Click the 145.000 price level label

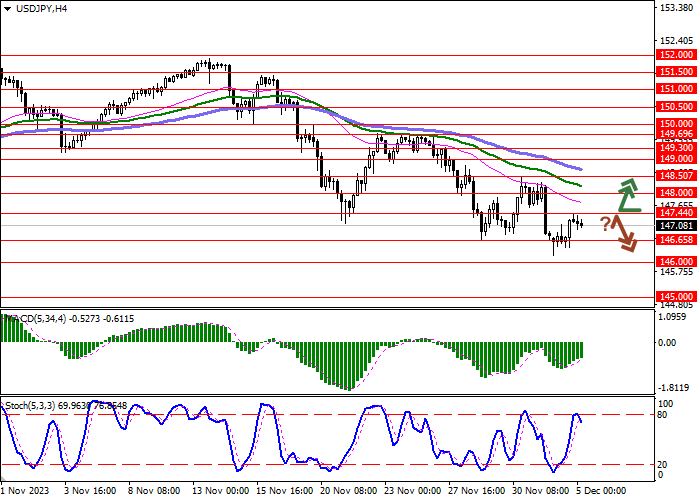coord(676,297)
